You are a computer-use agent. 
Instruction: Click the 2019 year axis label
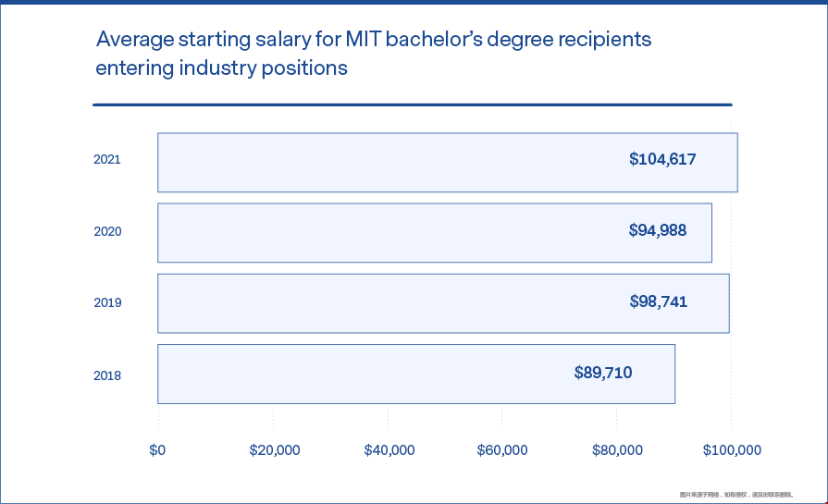click(x=107, y=302)
